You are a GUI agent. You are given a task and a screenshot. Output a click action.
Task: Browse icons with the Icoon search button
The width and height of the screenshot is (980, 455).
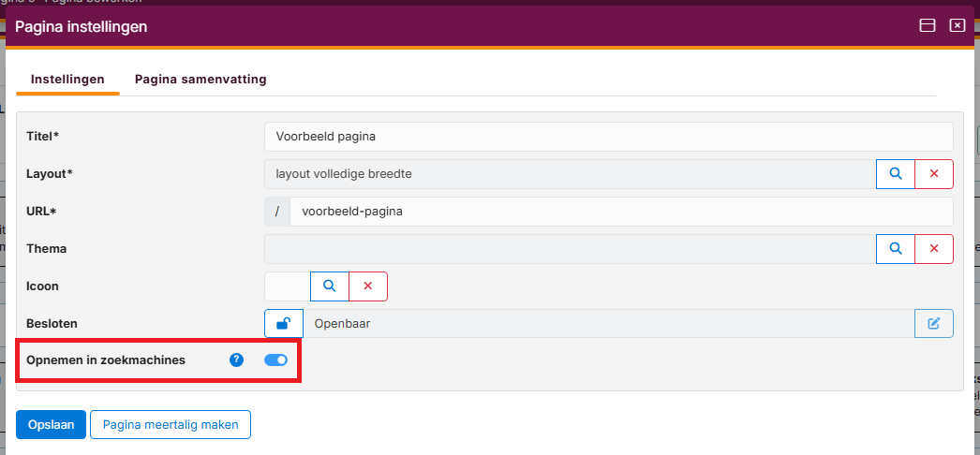330,286
